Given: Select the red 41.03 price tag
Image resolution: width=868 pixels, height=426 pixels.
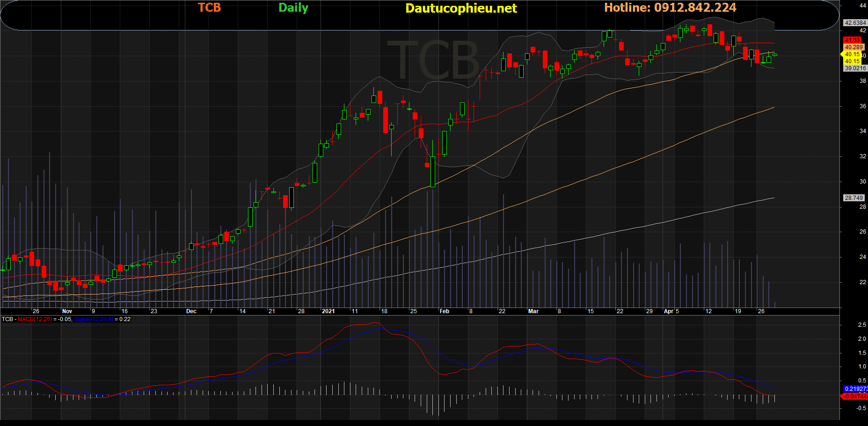Looking at the screenshot, I should 852,40.
